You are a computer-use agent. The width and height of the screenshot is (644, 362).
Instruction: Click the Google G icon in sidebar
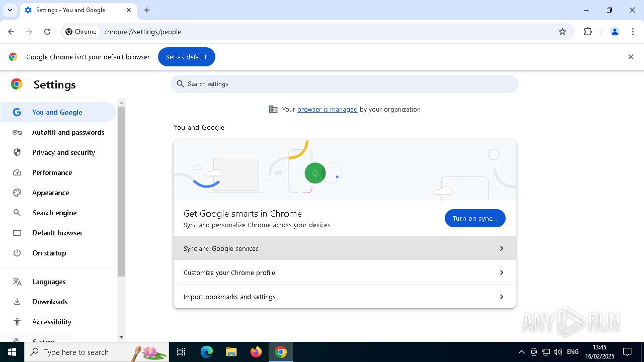(17, 112)
